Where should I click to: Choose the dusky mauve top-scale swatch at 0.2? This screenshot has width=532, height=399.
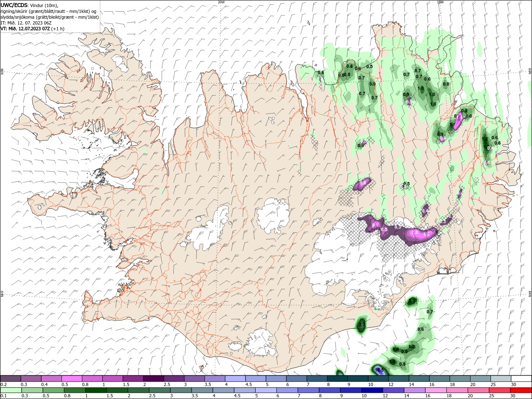tap(11, 379)
